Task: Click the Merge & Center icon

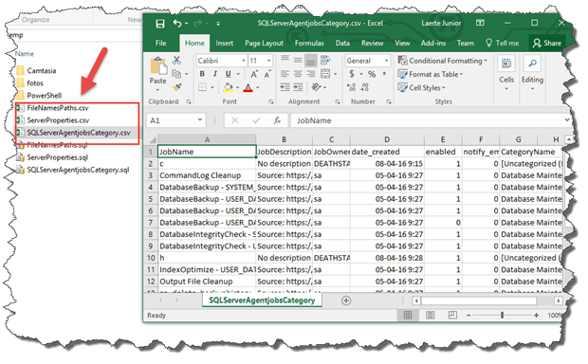Action: [x=325, y=74]
